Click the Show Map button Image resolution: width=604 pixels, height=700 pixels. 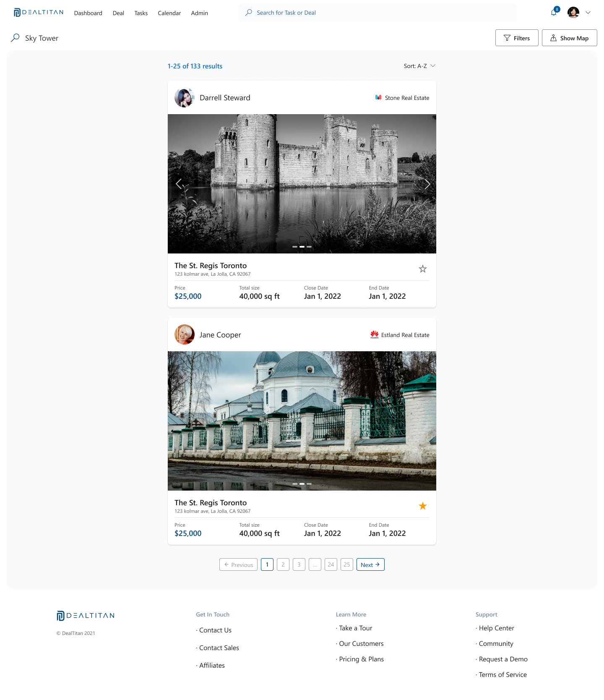pos(570,38)
